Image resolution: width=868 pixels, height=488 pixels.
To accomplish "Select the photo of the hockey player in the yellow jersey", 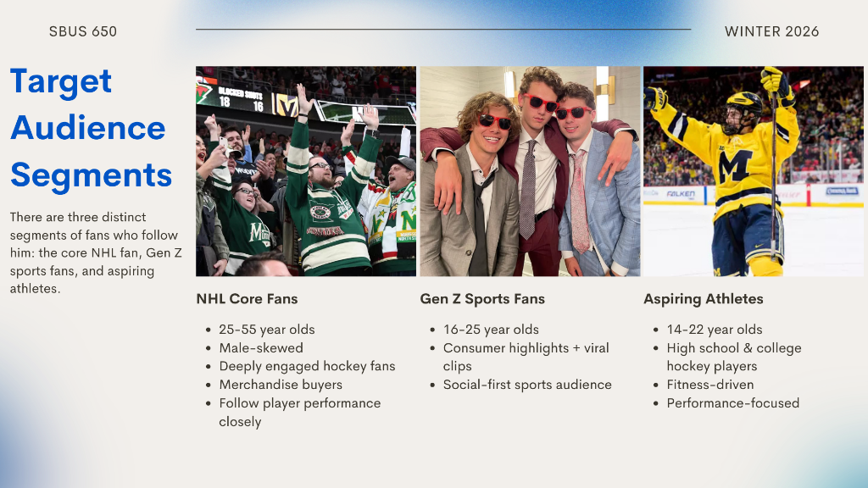I will coord(754,171).
